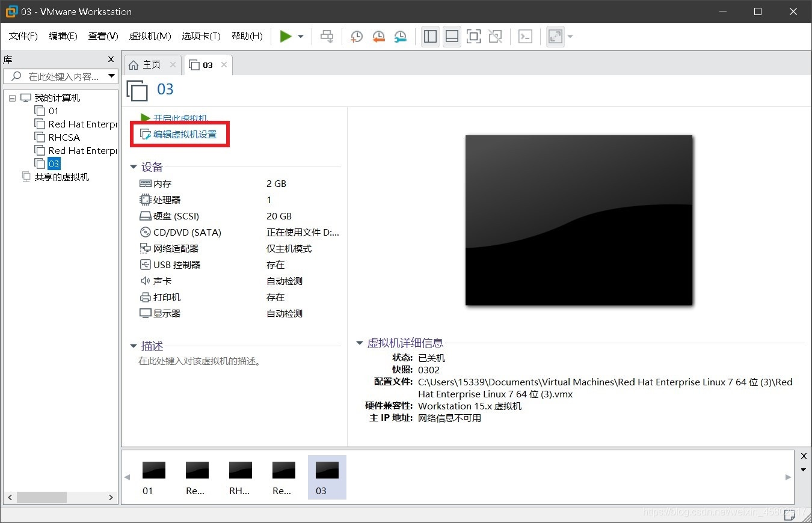This screenshot has width=812, height=523.
Task: Click the 打印机 printer device row
Action: tap(239, 297)
